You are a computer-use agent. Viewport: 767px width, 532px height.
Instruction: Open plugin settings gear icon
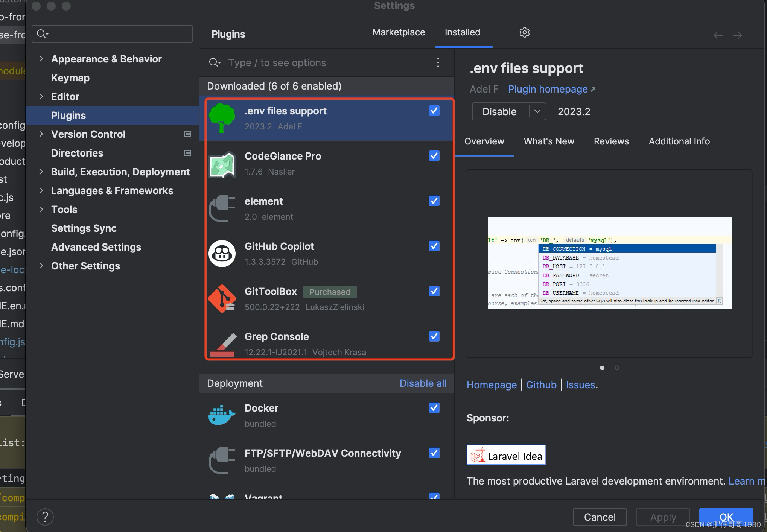(x=524, y=32)
